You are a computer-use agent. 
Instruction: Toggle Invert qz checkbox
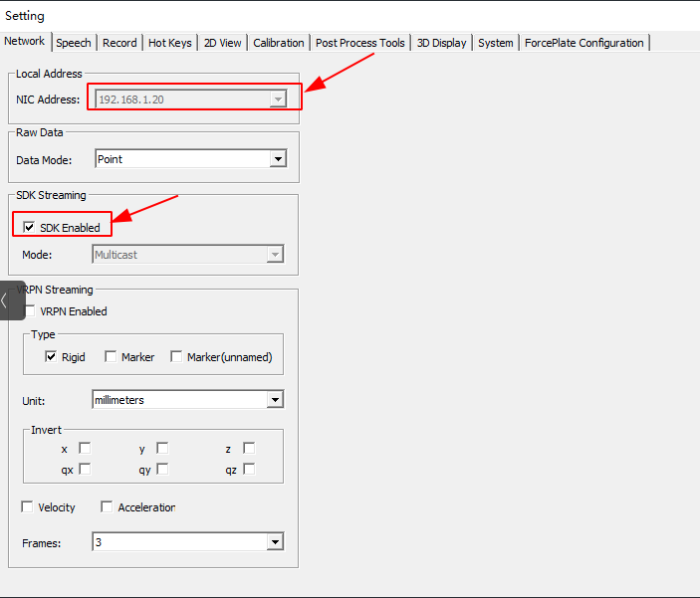pos(249,469)
